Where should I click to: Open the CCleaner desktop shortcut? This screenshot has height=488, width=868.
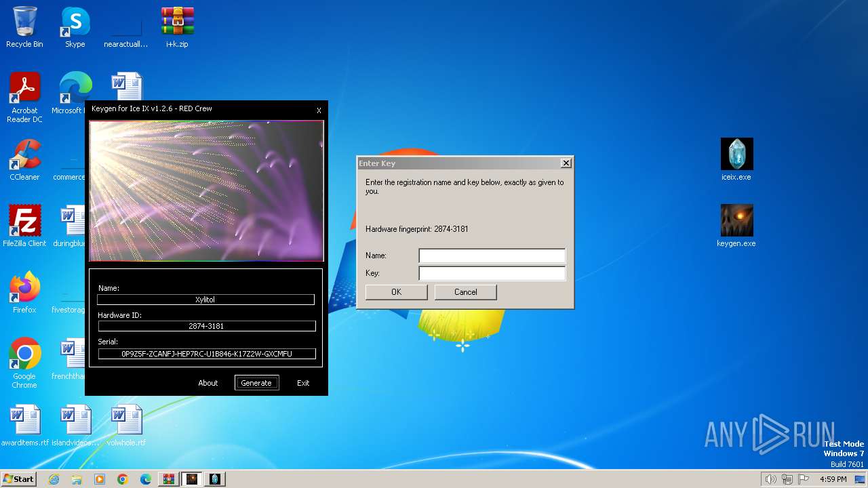(x=24, y=160)
